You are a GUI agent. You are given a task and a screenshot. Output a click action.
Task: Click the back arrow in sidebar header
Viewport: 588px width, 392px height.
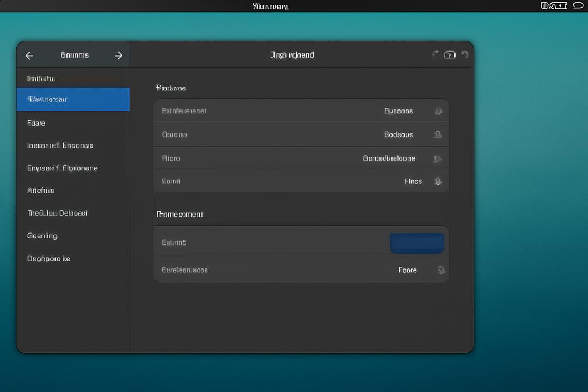29,56
